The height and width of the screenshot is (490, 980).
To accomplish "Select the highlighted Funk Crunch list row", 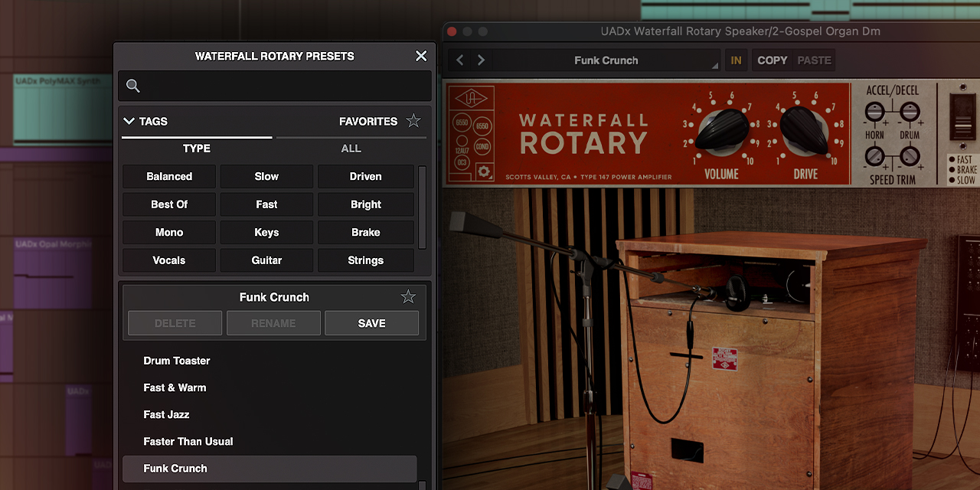I will pos(269,469).
